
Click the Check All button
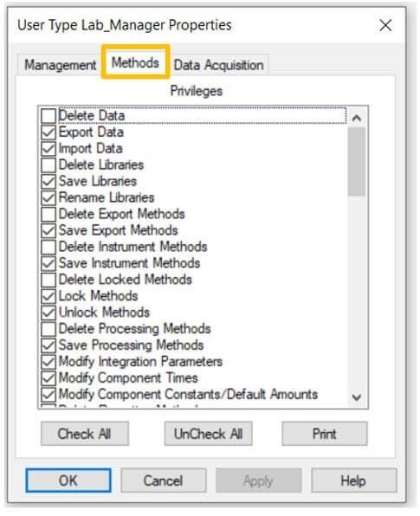tap(85, 434)
